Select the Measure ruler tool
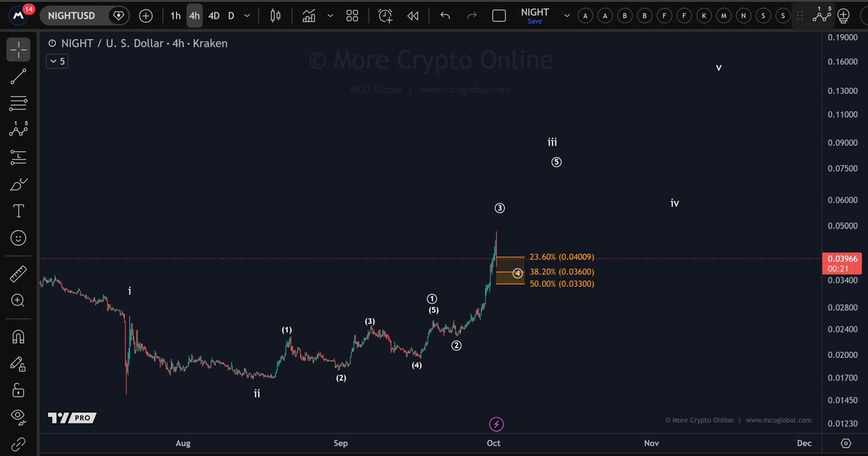 19,274
